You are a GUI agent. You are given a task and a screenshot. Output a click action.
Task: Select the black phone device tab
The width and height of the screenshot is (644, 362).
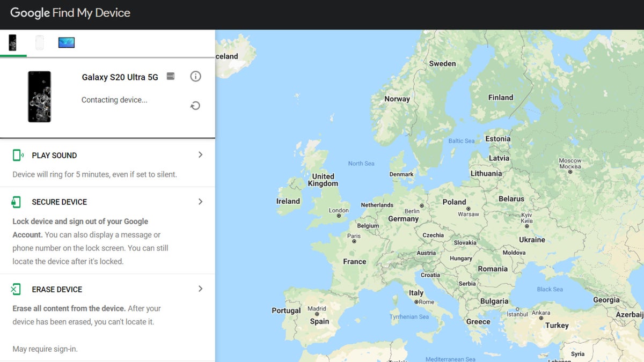[12, 42]
